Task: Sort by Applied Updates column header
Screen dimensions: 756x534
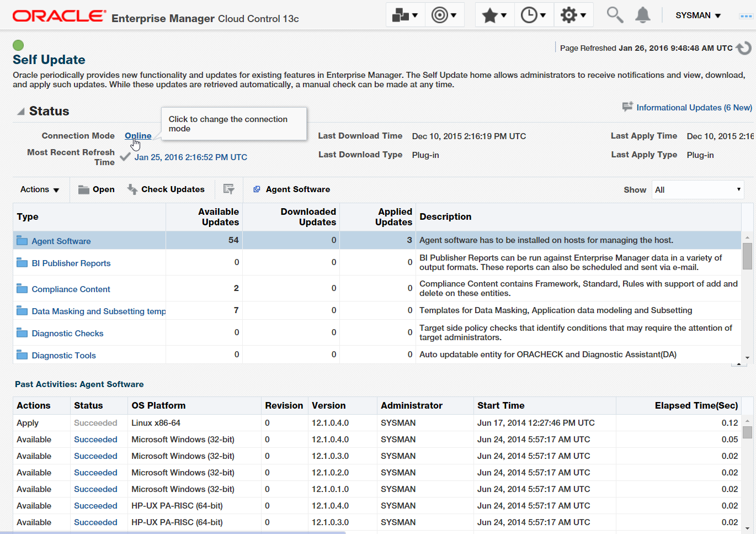Action: [x=377, y=217]
